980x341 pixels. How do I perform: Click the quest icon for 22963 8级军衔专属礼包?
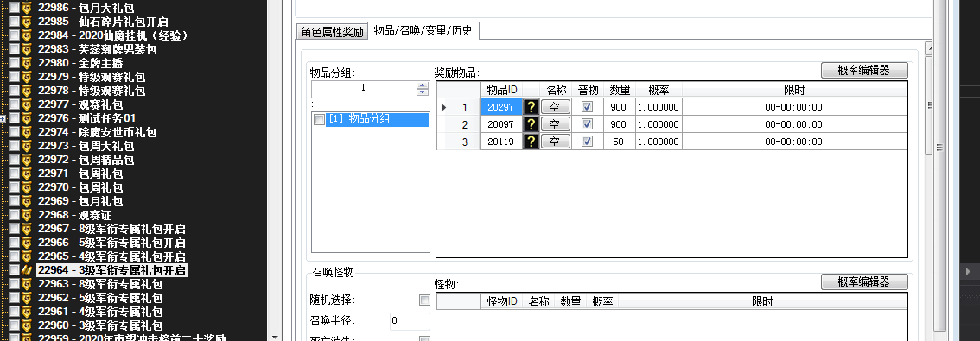point(26,283)
